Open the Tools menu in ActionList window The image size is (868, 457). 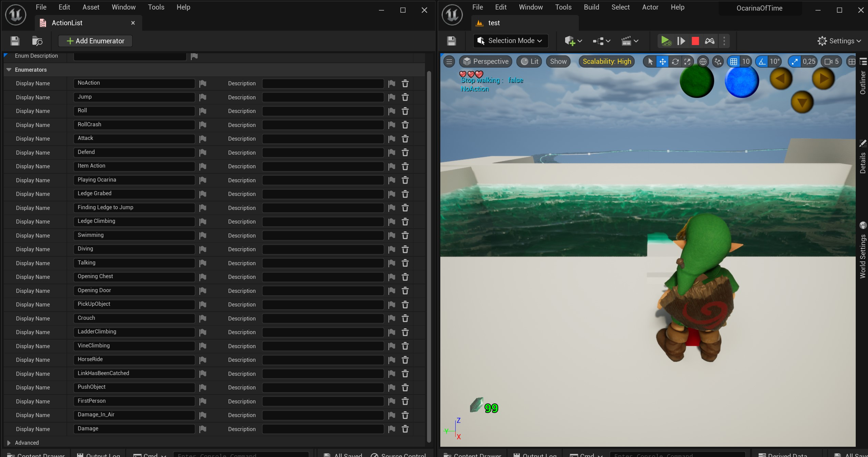click(x=156, y=7)
